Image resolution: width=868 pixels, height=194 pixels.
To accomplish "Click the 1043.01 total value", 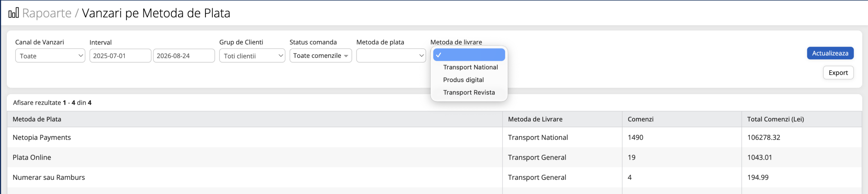I will (x=759, y=157).
